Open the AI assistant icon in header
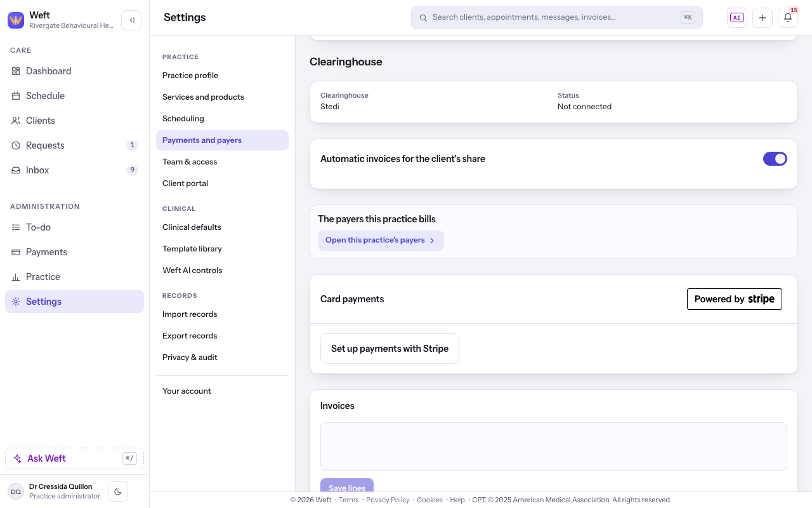 coord(737,18)
